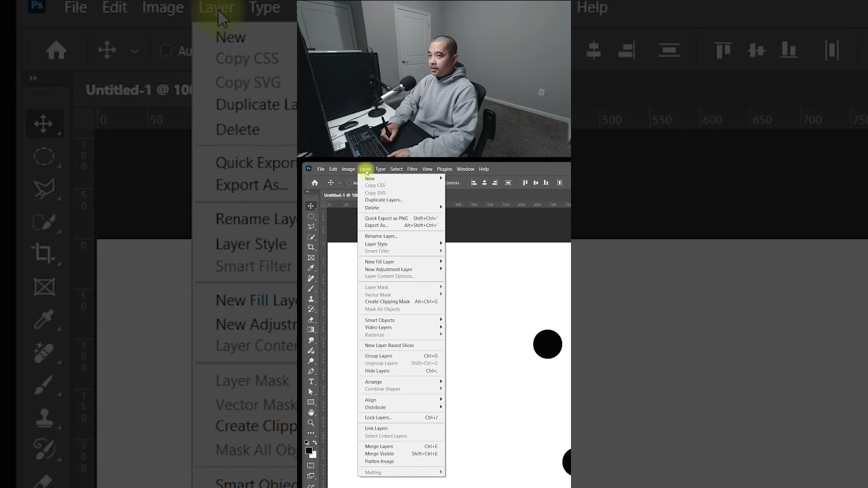
Task: Click the black foreground color swatch
Action: pyautogui.click(x=309, y=451)
